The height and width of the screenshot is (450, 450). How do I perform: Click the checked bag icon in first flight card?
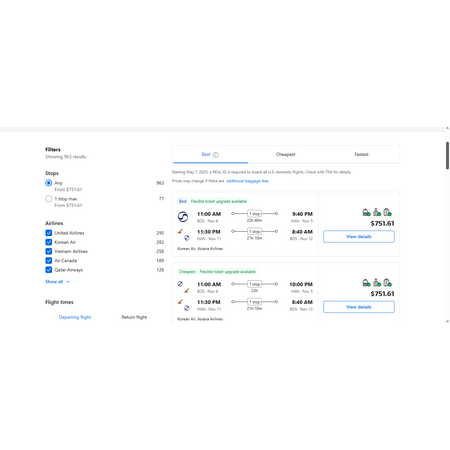387,212
